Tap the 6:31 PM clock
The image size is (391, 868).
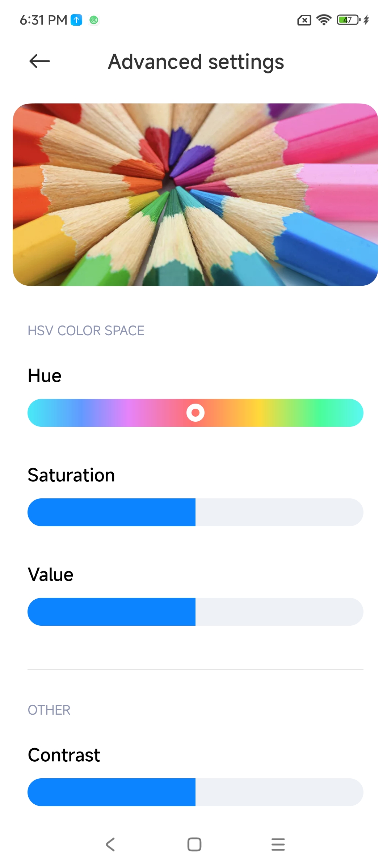coord(43,20)
